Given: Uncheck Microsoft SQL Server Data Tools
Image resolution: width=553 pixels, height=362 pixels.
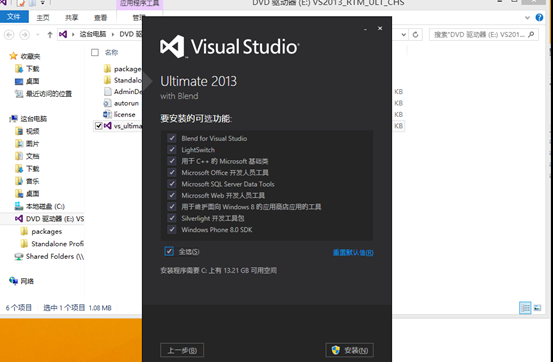Looking at the screenshot, I should click(x=172, y=184).
